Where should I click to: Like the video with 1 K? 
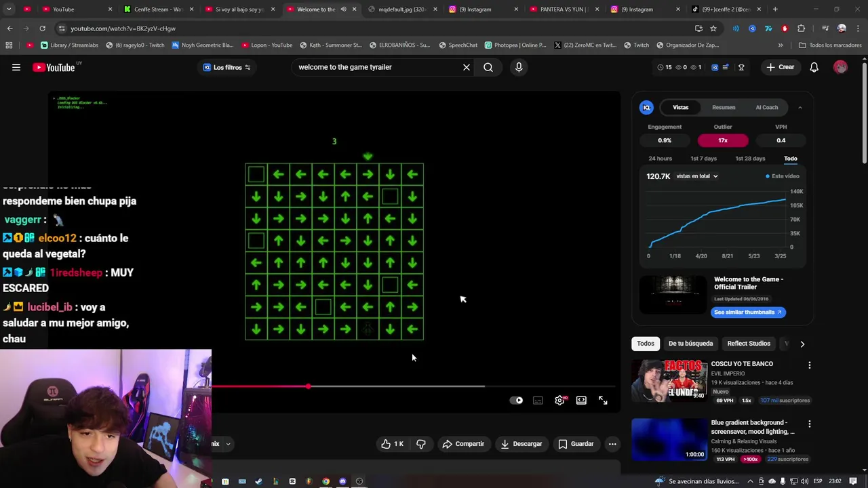[x=393, y=444]
